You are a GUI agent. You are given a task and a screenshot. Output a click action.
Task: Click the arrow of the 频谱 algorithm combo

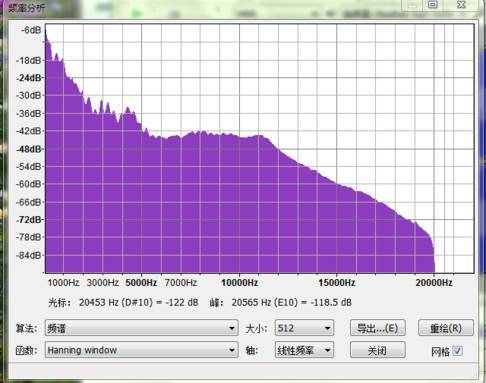232,328
